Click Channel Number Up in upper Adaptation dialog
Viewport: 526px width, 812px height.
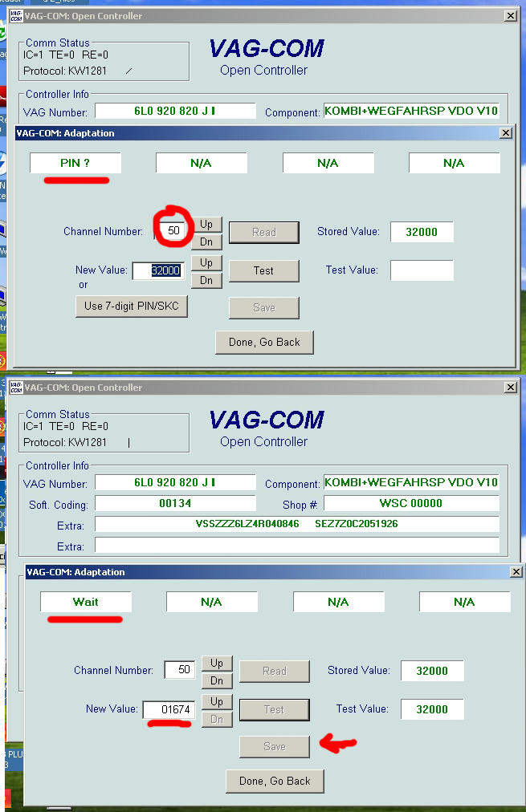click(x=206, y=224)
